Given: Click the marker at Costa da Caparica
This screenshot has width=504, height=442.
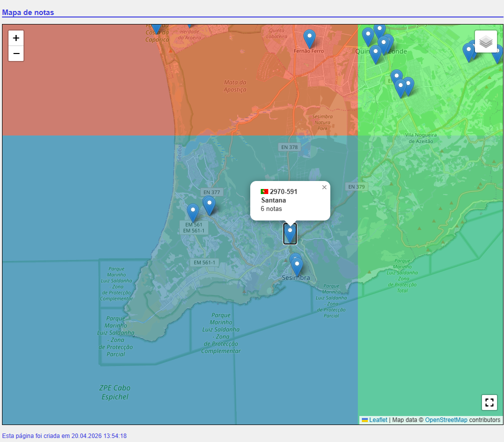Looking at the screenshot, I should click(x=156, y=28).
